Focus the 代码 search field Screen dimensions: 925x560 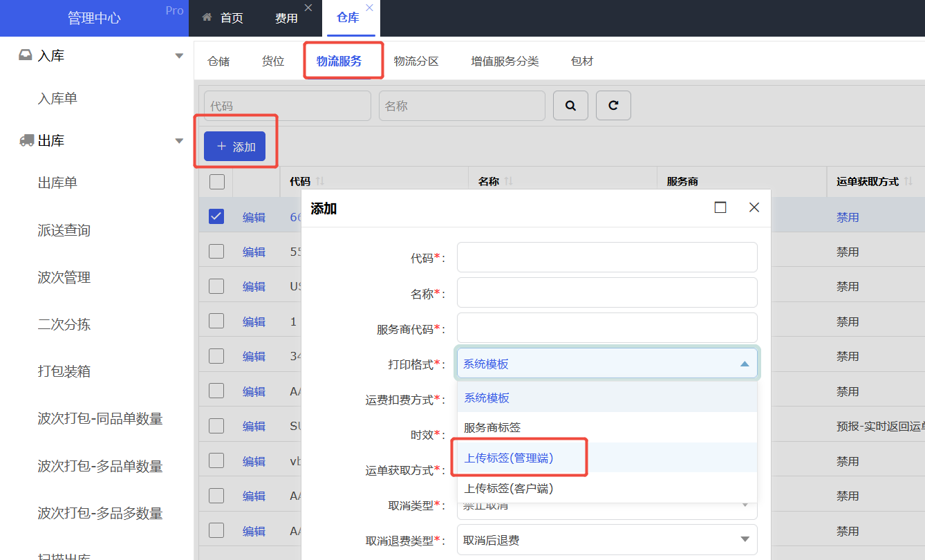click(x=288, y=106)
